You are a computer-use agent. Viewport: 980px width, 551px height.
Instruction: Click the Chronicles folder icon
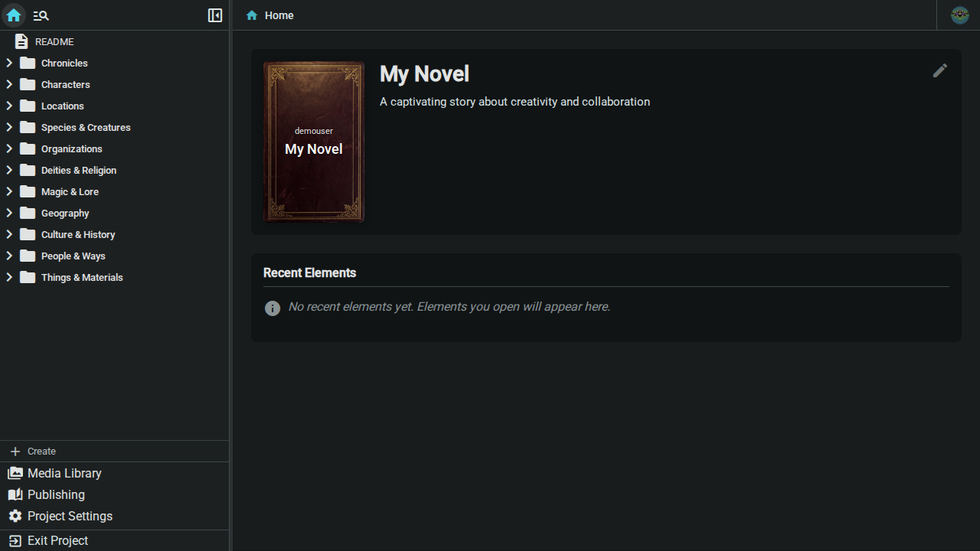coord(28,63)
